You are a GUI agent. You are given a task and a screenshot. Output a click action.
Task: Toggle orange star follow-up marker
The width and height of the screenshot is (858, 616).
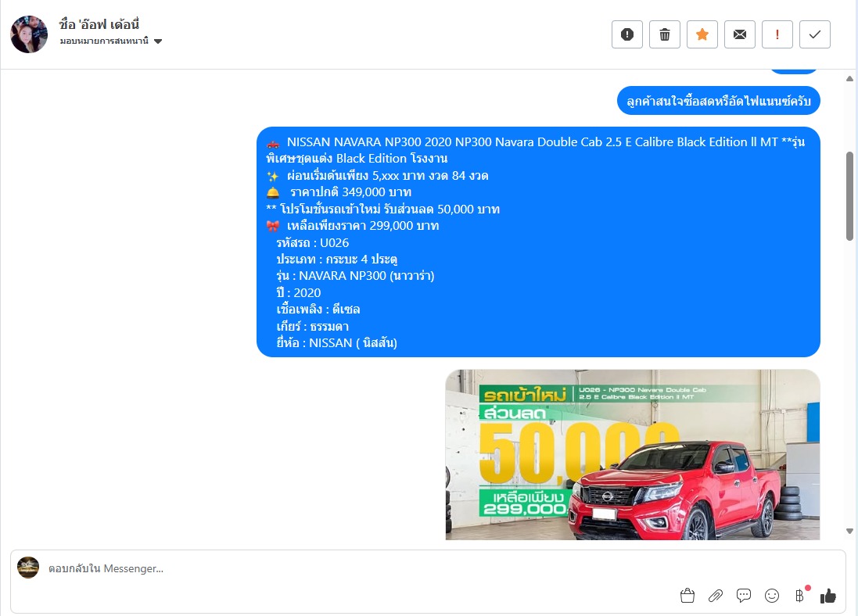702,34
